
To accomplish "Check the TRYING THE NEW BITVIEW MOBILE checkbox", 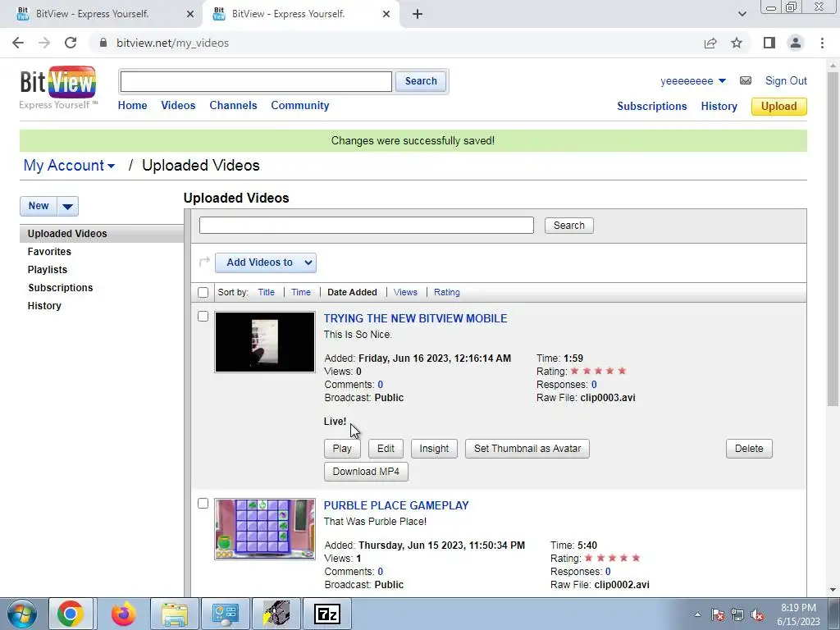I will (x=203, y=317).
